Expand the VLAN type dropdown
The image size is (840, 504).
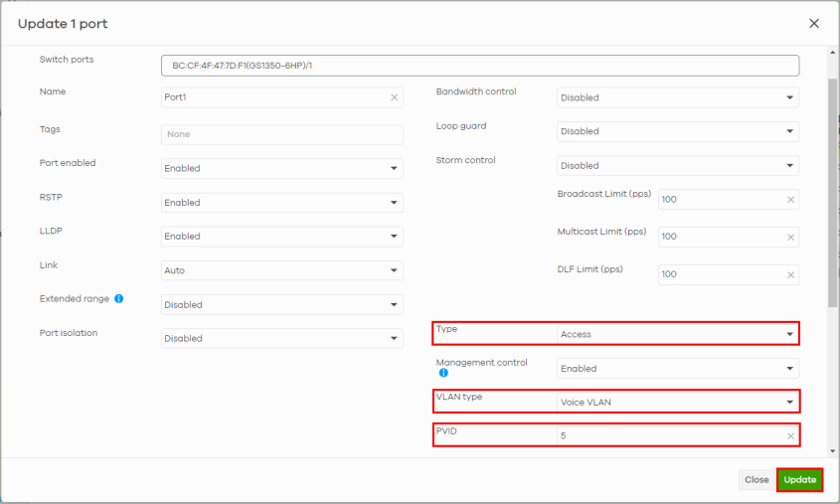[678, 402]
